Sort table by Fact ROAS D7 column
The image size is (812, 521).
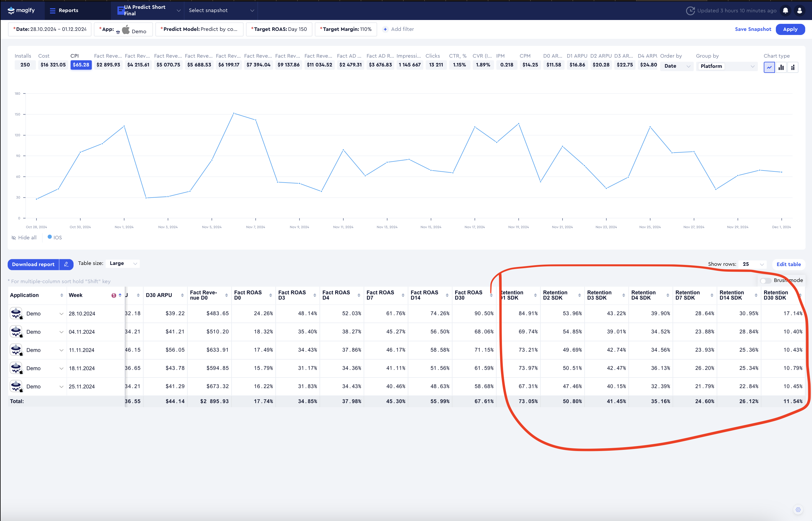click(403, 295)
